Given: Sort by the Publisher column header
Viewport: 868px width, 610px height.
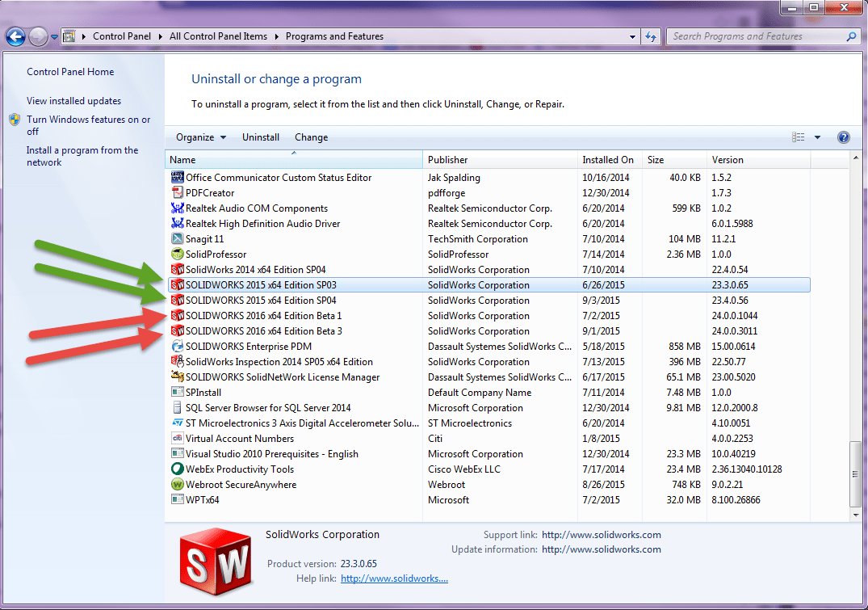Looking at the screenshot, I should point(501,160).
